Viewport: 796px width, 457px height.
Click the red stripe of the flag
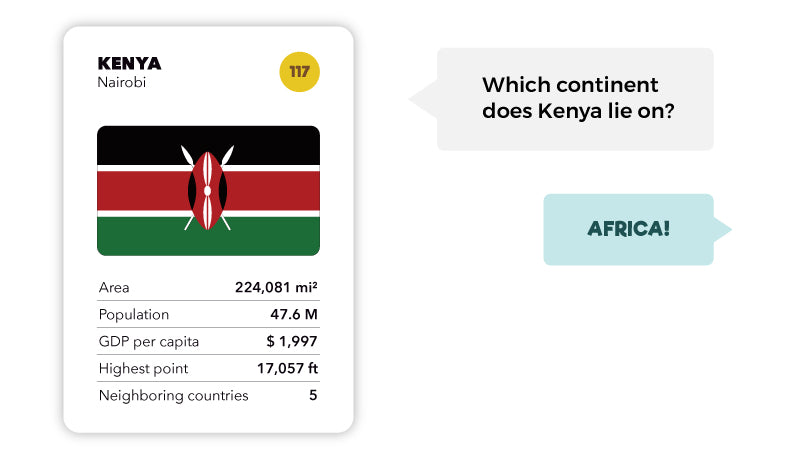click(x=140, y=190)
